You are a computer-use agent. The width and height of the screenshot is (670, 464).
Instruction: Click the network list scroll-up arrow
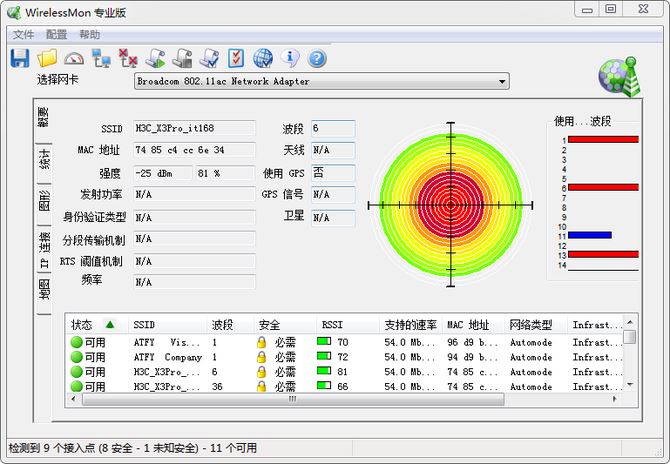tap(630, 322)
